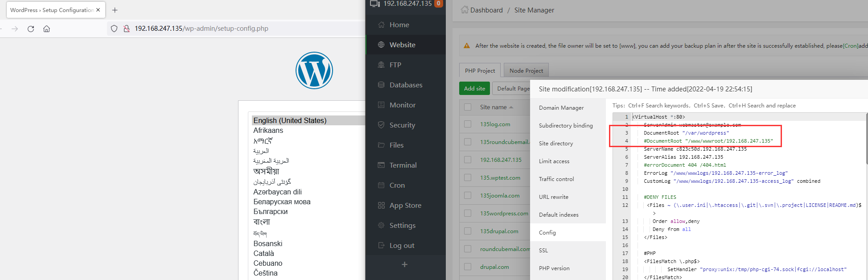Close the WordPress Setup Configuration tab

pyautogui.click(x=98, y=10)
